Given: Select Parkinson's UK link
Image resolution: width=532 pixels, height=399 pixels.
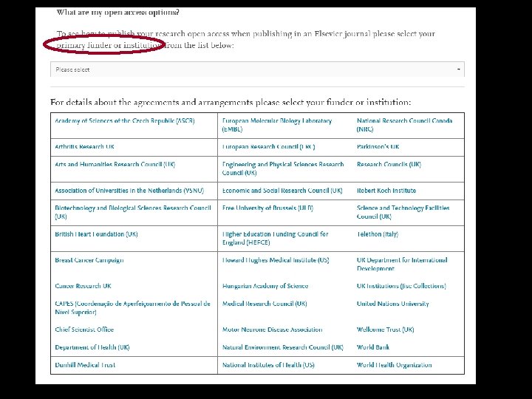Looking at the screenshot, I should [x=378, y=146].
